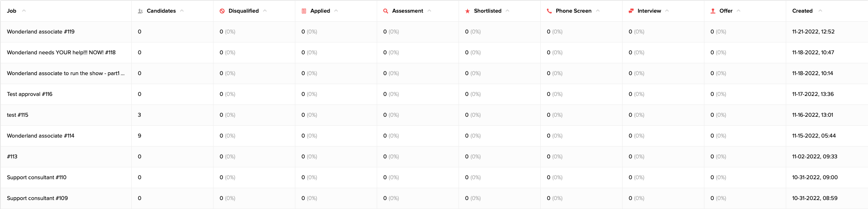Click sort arrow next to Shortlisted
Screen dimensions: 868x209
pos(508,11)
